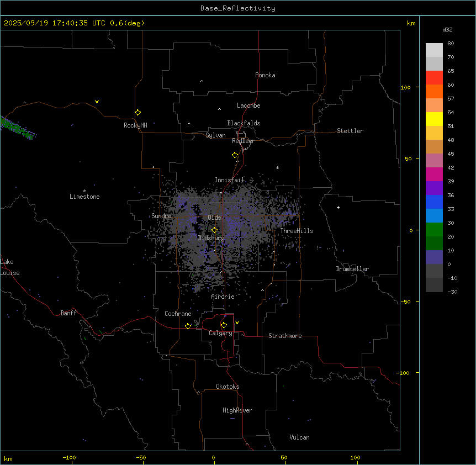Pick the red swatch in dBZ legend
The image size is (476, 465).
[x=434, y=77]
